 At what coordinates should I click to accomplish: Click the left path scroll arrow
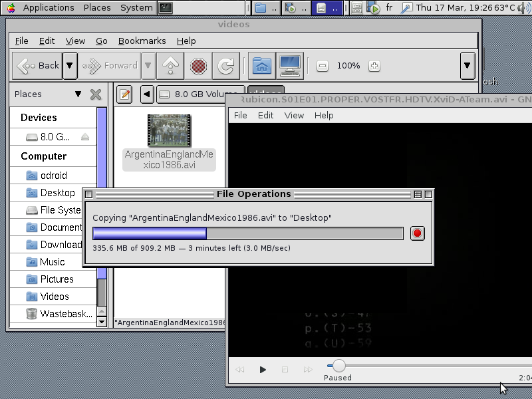[147, 94]
